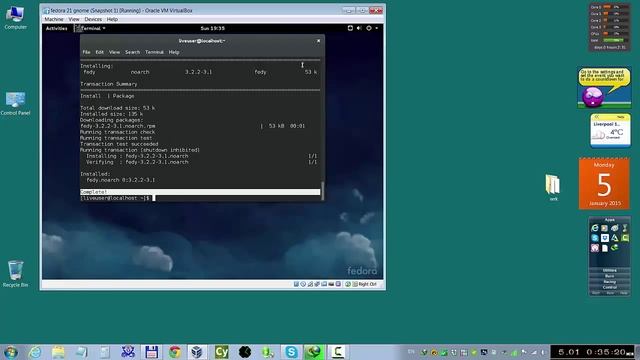This screenshot has height=360, width=640.
Task: Open Skype from the taskbar
Action: coord(291,352)
